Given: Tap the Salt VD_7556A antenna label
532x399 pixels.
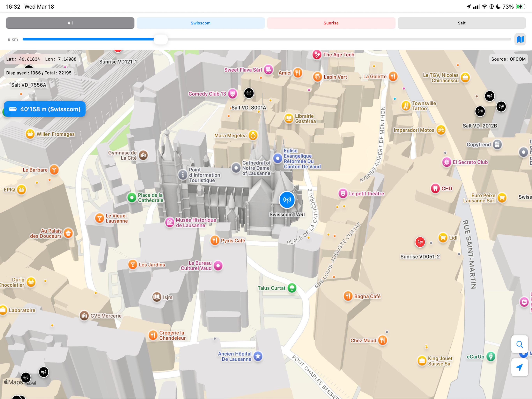Looking at the screenshot, I should [x=29, y=85].
